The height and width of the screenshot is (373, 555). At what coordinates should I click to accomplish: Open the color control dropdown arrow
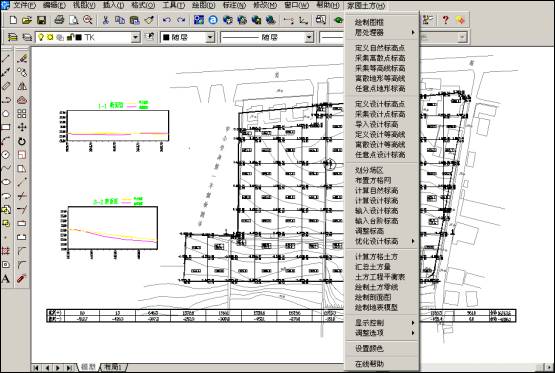pos(210,37)
